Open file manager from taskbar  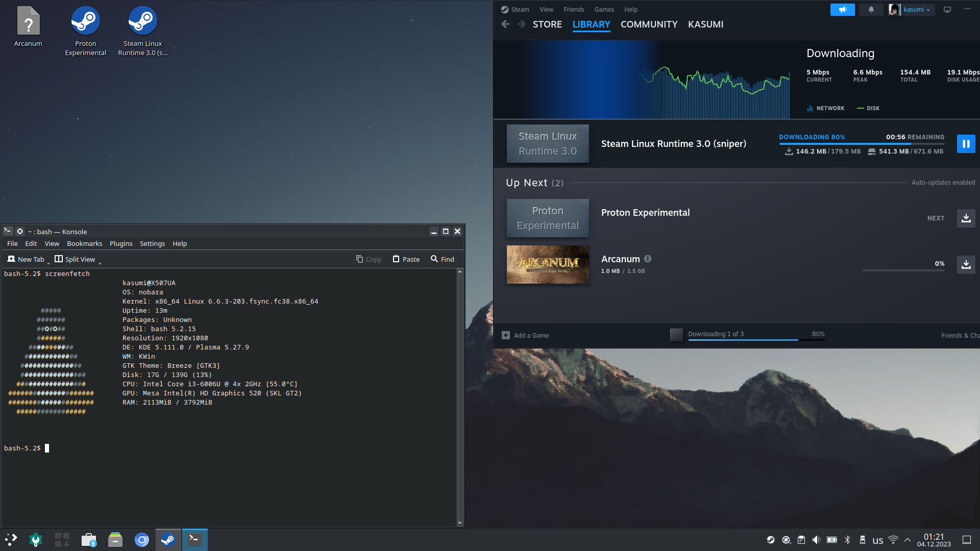coord(115,540)
